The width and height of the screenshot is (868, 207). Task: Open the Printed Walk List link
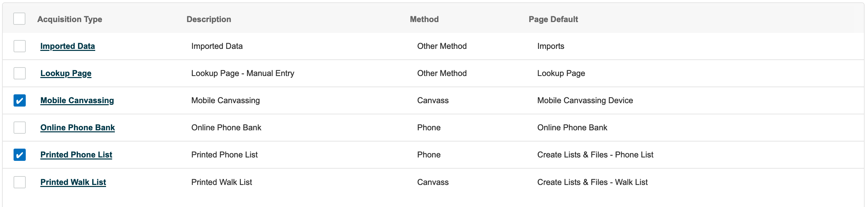73,182
